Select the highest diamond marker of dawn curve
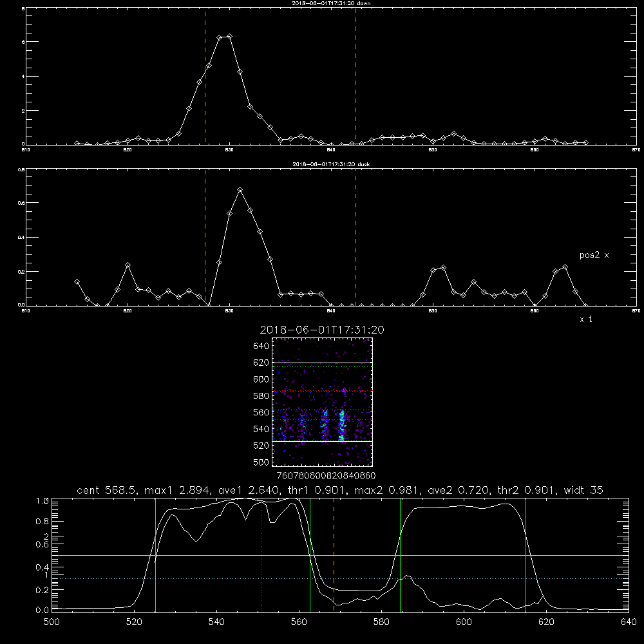The image size is (644, 644). [230, 37]
